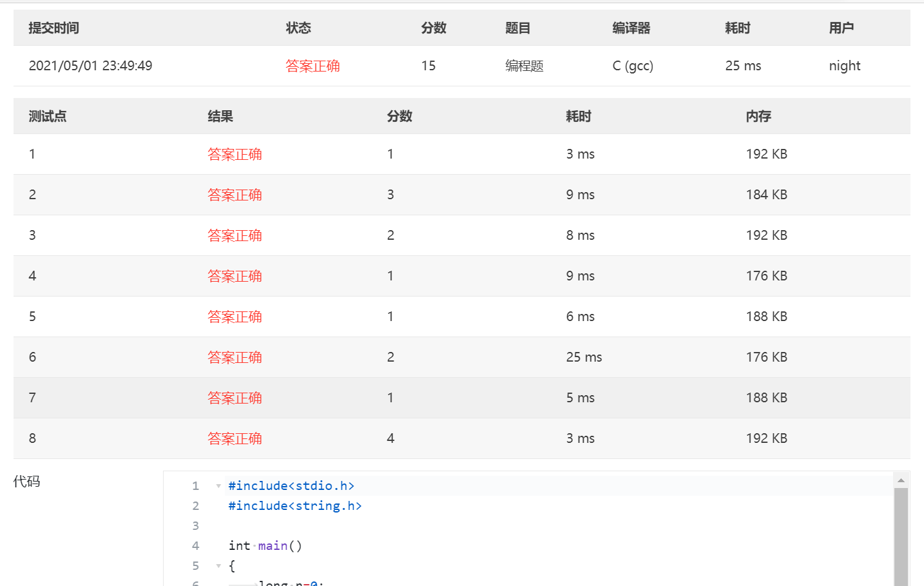Click the #include<stdio.h> code line
The width and height of the screenshot is (924, 586).
click(x=291, y=486)
